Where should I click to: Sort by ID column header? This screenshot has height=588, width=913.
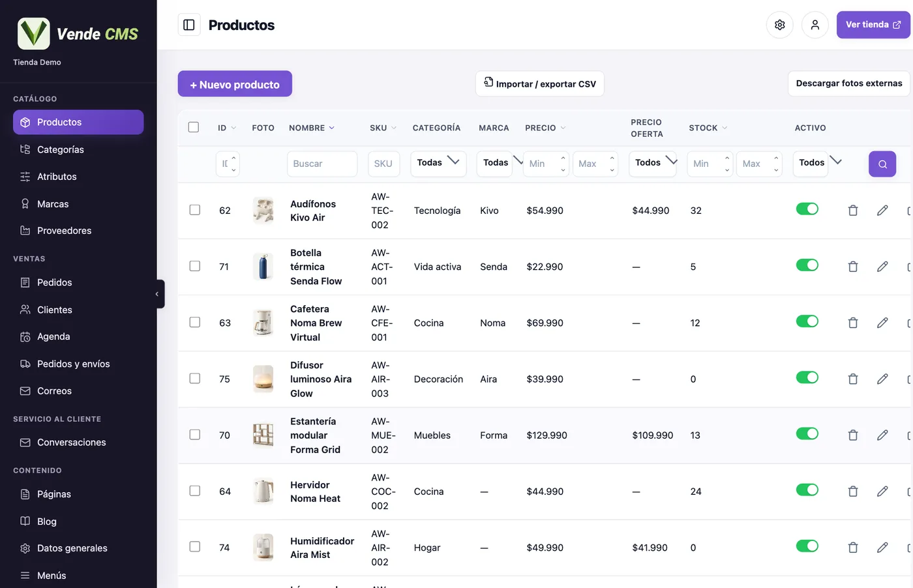click(x=227, y=128)
